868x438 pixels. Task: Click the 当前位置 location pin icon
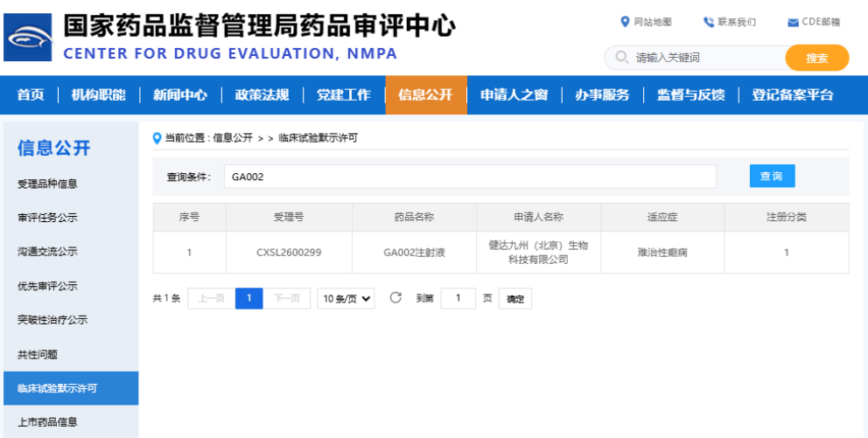pyautogui.click(x=157, y=138)
